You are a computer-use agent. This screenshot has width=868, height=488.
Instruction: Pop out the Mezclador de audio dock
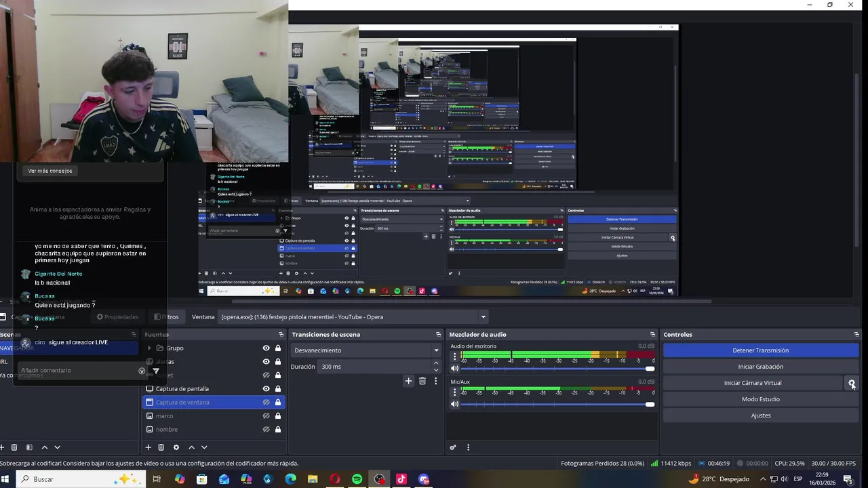[x=652, y=334]
